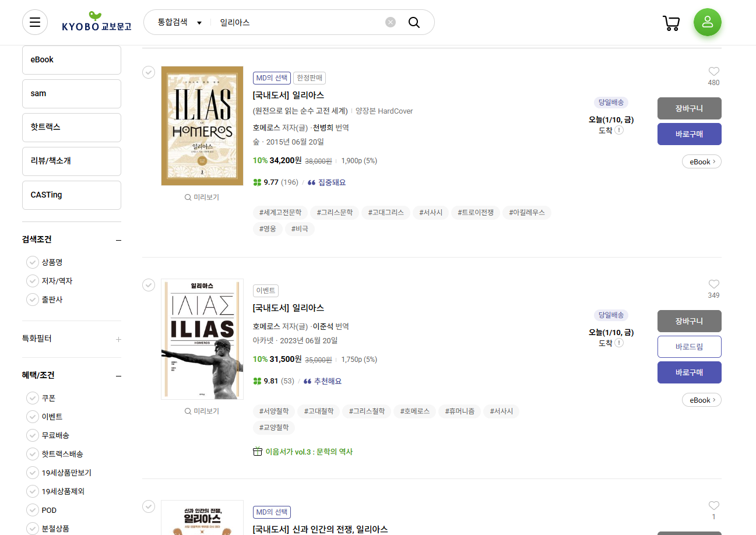Check the 저자/역자 search condition

(x=33, y=281)
